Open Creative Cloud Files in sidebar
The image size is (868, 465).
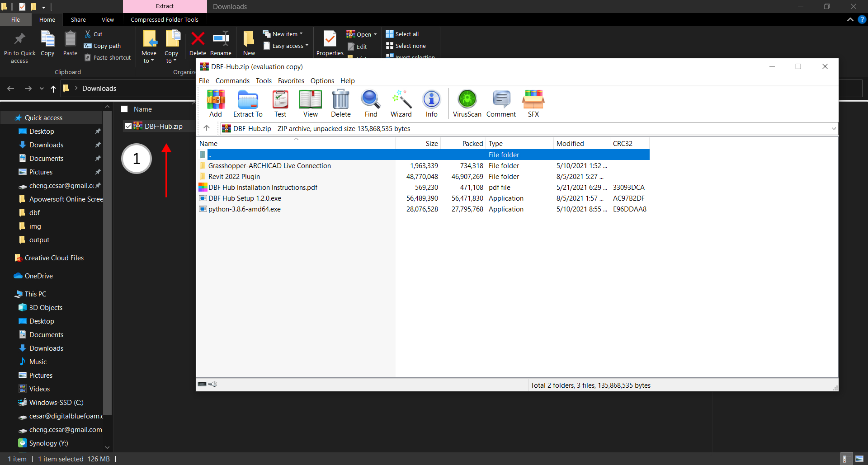(54, 258)
